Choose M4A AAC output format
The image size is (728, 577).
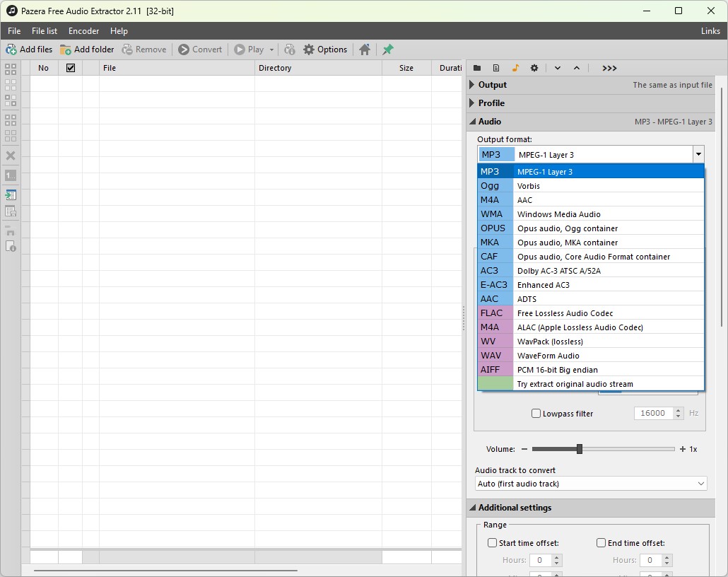coord(591,200)
